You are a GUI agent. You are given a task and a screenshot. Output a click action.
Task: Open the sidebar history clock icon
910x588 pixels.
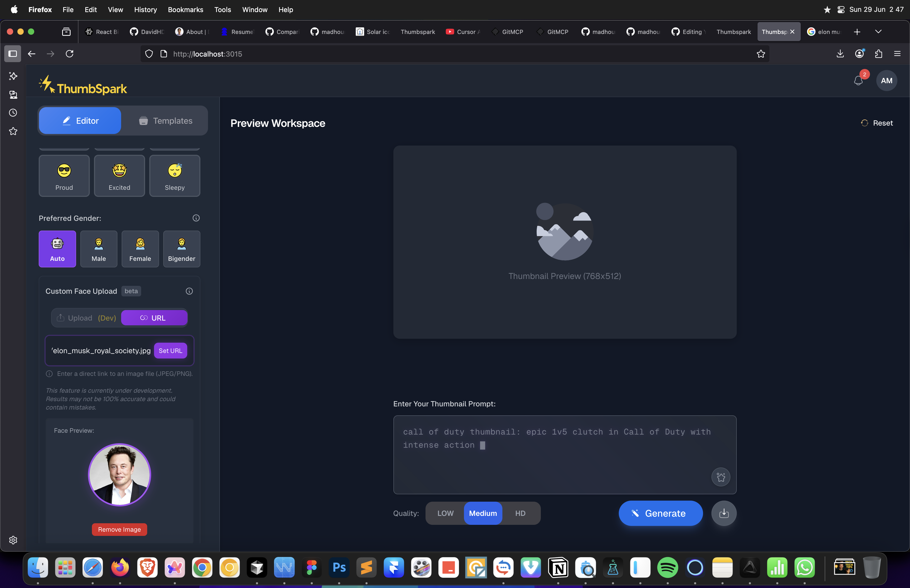[x=13, y=113]
